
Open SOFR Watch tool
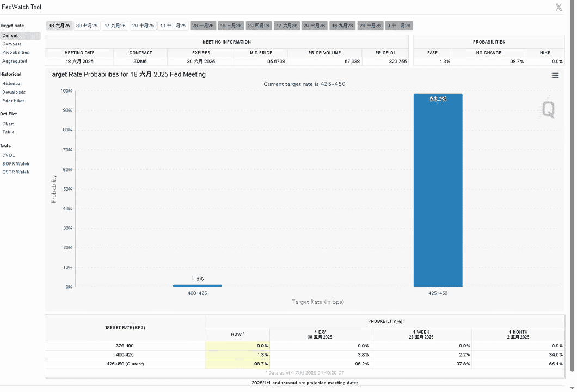point(16,164)
